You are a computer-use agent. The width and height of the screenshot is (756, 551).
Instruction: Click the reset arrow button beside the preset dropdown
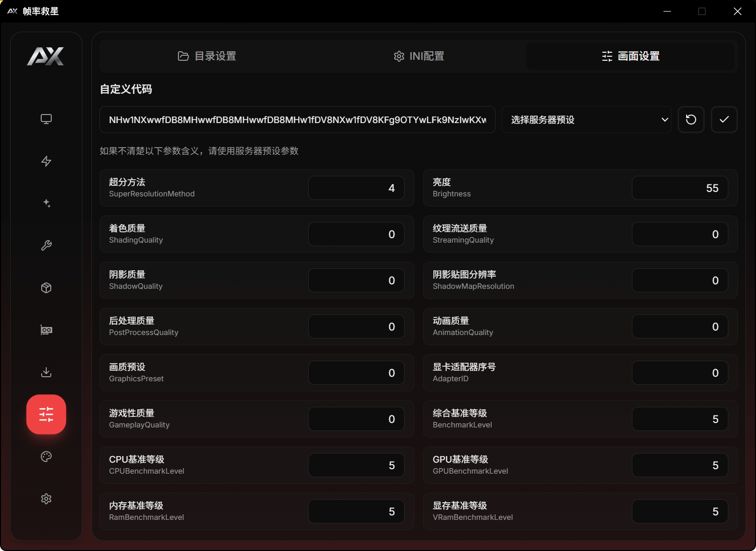[x=691, y=120]
